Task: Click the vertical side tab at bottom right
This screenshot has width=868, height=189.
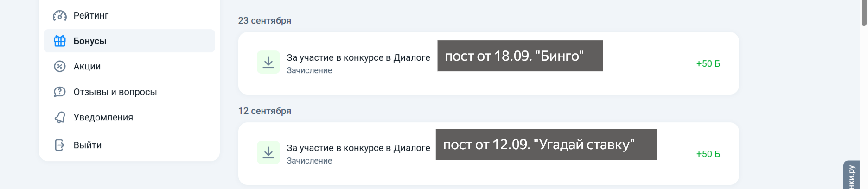Action: [x=852, y=175]
